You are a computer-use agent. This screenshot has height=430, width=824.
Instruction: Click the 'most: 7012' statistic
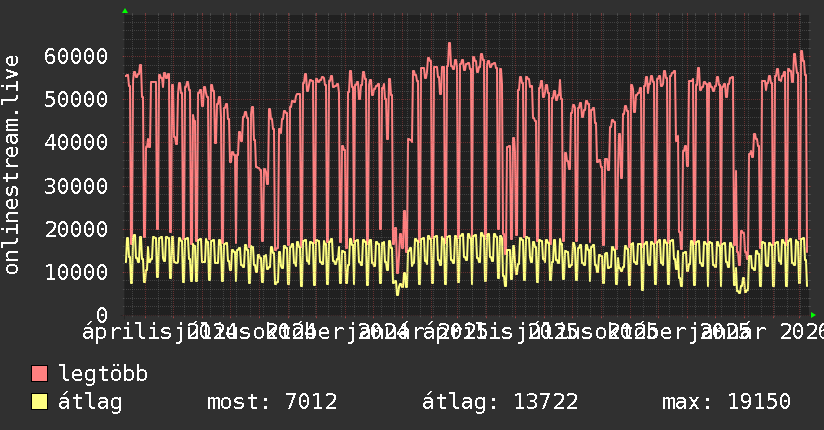point(271,402)
